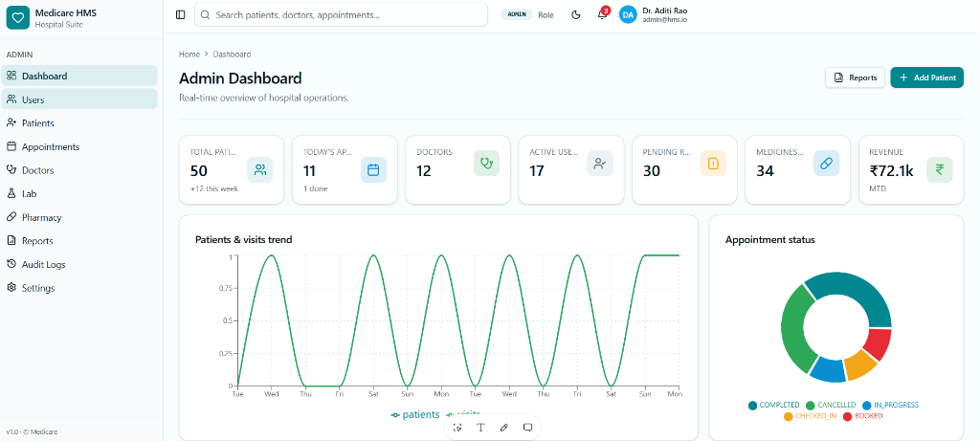Screen dimensions: 980x441
Task: Click the Patients & visits trend title
Action: pos(244,239)
